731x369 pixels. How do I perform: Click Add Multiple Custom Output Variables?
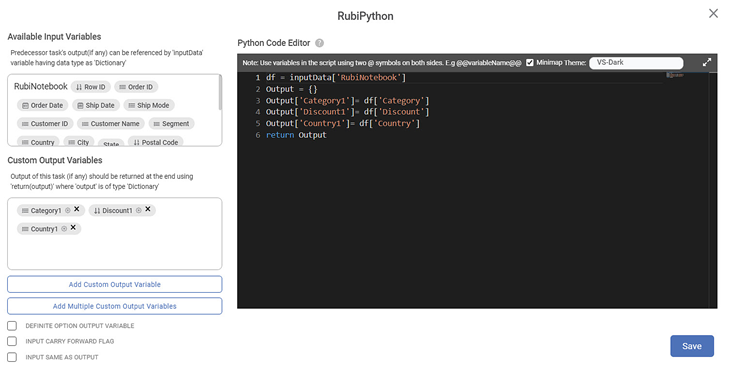pos(115,306)
